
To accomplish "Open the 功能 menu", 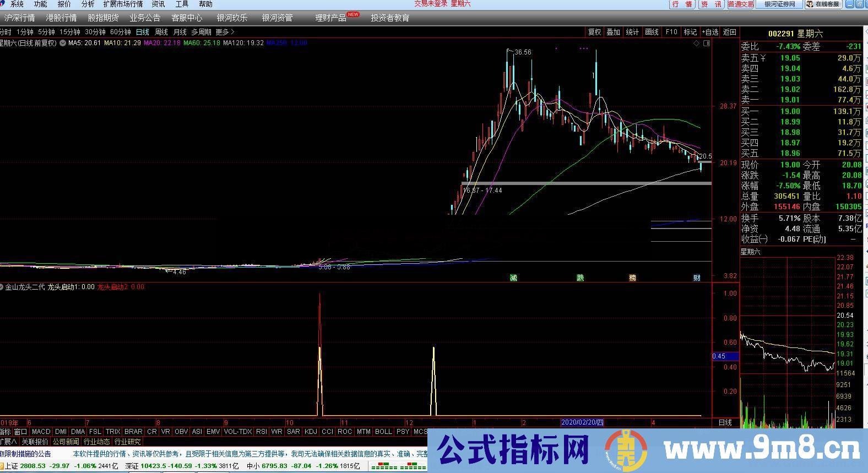I will [x=41, y=4].
